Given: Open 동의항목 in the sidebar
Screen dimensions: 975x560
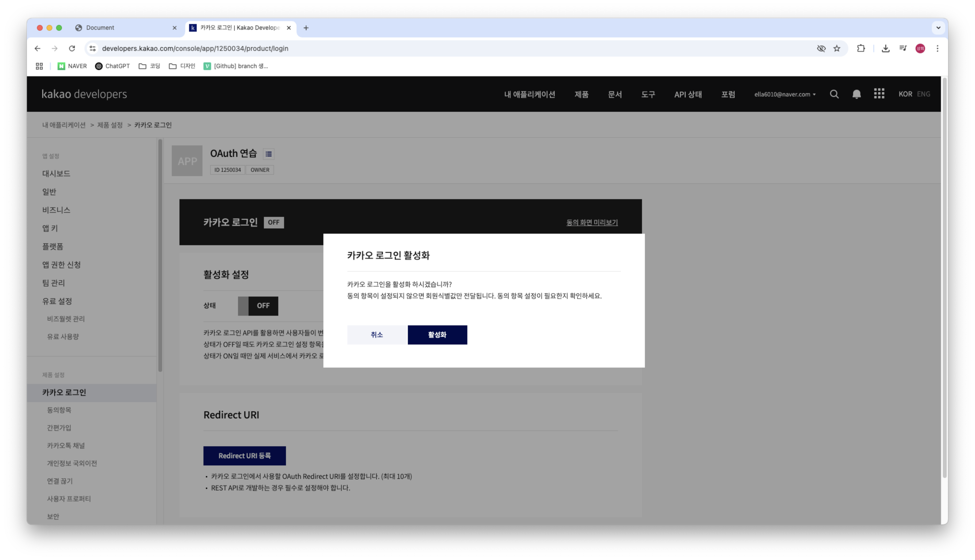Looking at the screenshot, I should click(x=59, y=410).
